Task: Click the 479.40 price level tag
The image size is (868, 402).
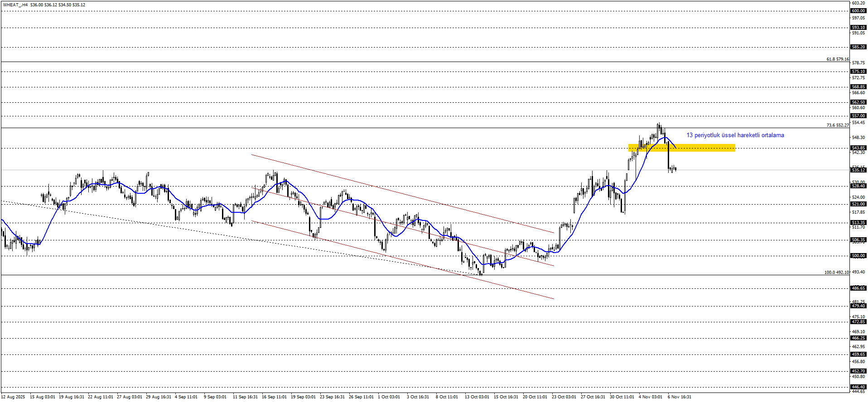Action: 858,306
